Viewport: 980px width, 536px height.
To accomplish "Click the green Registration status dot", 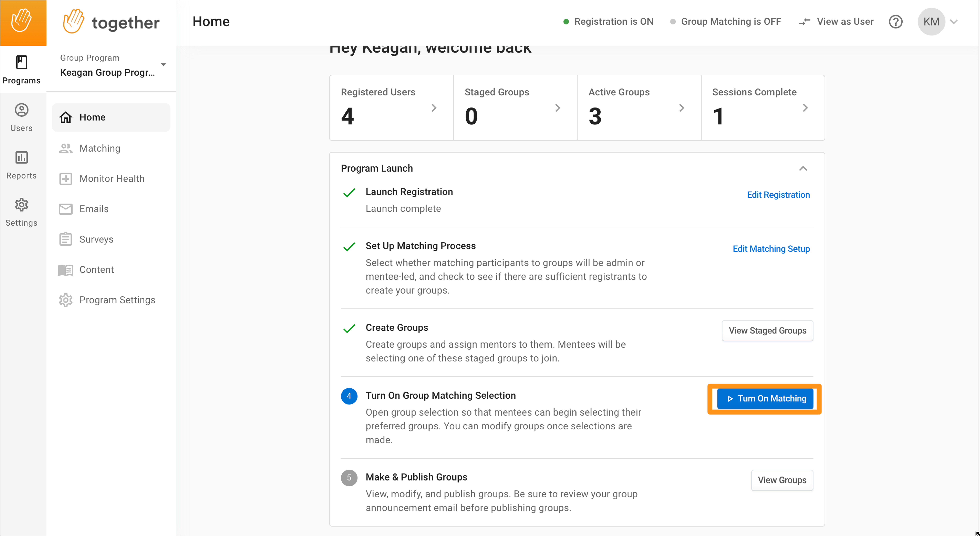I will (566, 22).
